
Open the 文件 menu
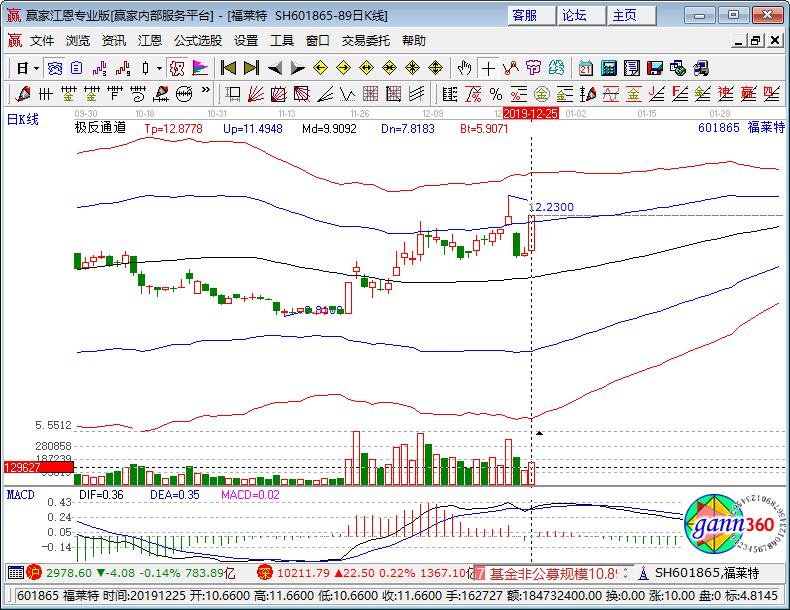(42, 40)
